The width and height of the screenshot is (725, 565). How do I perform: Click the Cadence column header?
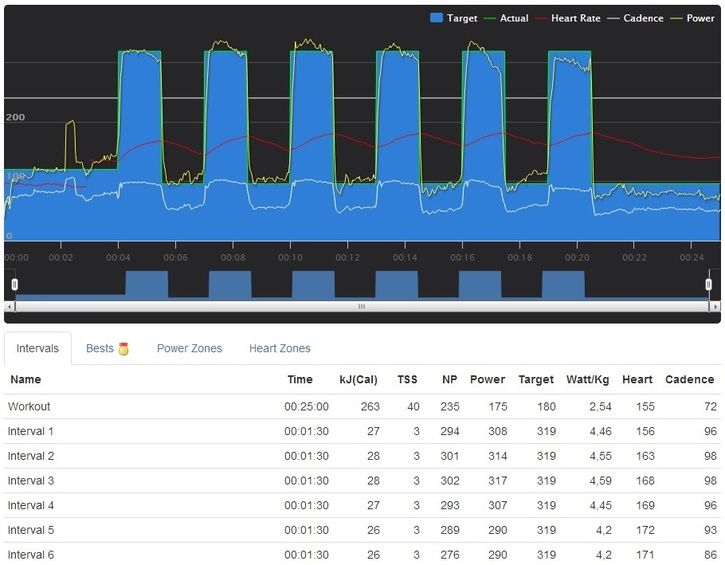pyautogui.click(x=689, y=380)
